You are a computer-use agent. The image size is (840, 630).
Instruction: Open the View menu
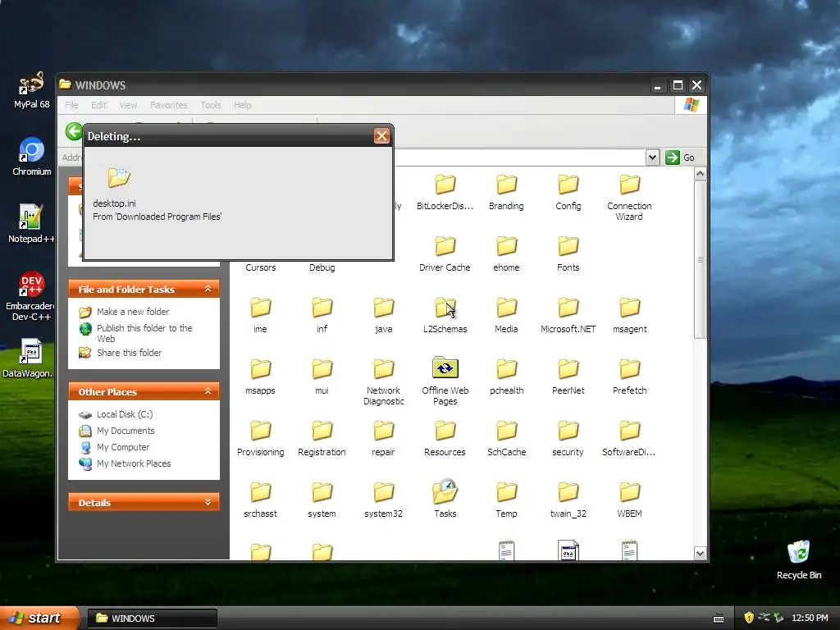pyautogui.click(x=128, y=105)
